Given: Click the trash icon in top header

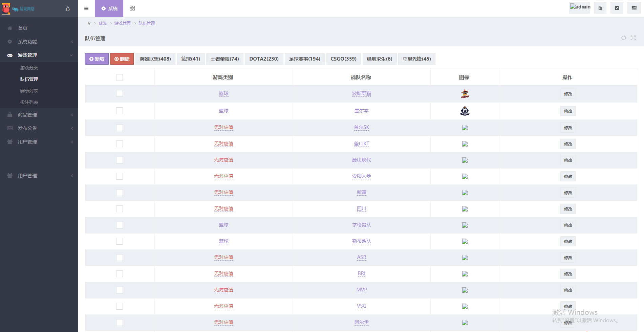Looking at the screenshot, I should click(x=600, y=8).
